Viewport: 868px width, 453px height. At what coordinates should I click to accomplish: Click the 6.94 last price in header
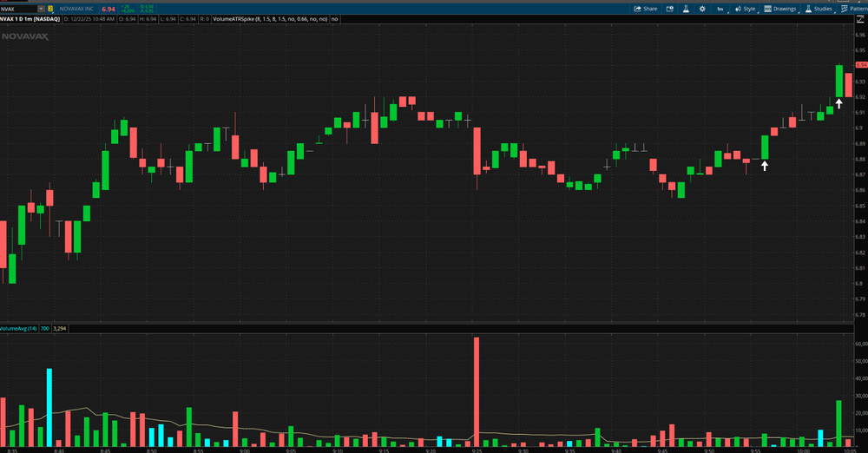tap(108, 10)
